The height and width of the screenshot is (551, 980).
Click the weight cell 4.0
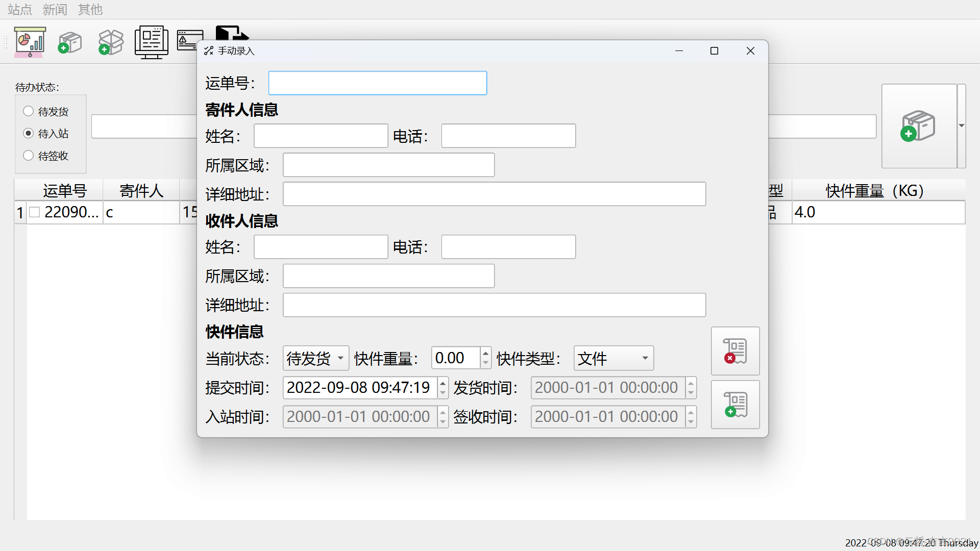[878, 212]
